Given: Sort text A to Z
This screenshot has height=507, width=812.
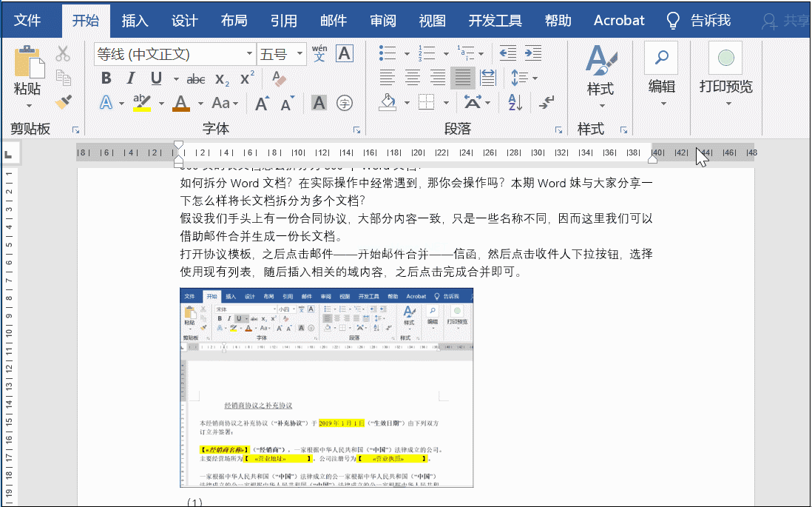Looking at the screenshot, I should coord(515,103).
